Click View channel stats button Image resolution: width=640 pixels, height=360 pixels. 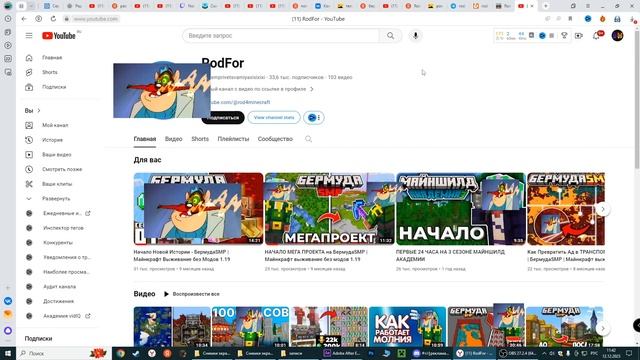[x=274, y=118]
